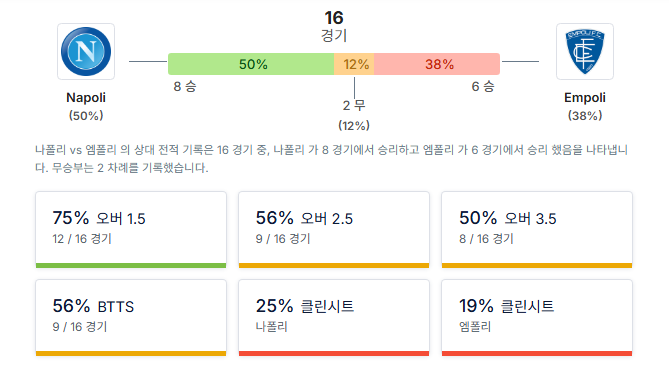The height and width of the screenshot is (369, 669).
Task: Open the Napoli team name link
Action: click(86, 98)
